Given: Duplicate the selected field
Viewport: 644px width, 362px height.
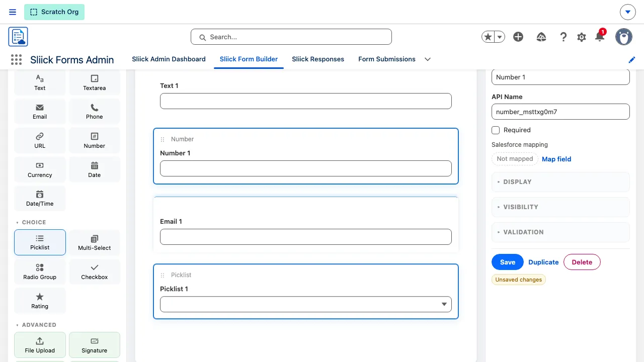Looking at the screenshot, I should 543,262.
